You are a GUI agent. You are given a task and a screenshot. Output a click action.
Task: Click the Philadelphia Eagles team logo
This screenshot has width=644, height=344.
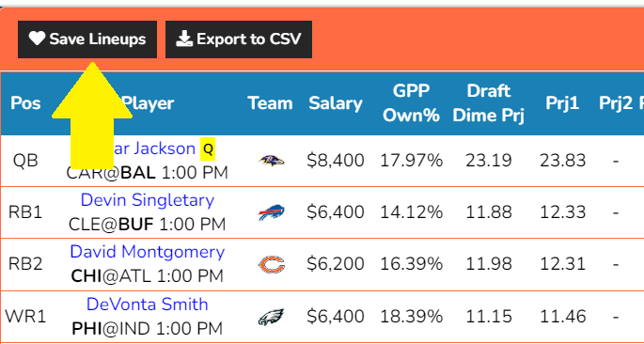[271, 317]
